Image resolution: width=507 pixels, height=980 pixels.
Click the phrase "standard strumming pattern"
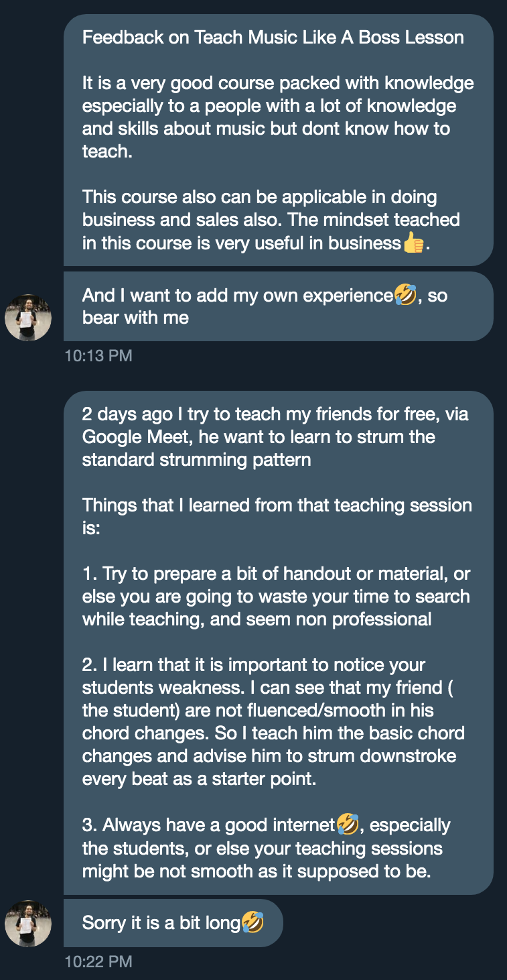click(x=196, y=460)
